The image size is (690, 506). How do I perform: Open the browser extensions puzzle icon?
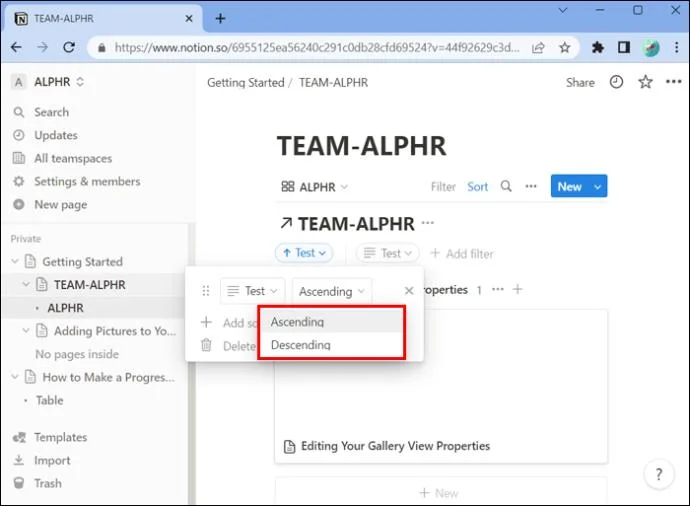click(x=597, y=47)
